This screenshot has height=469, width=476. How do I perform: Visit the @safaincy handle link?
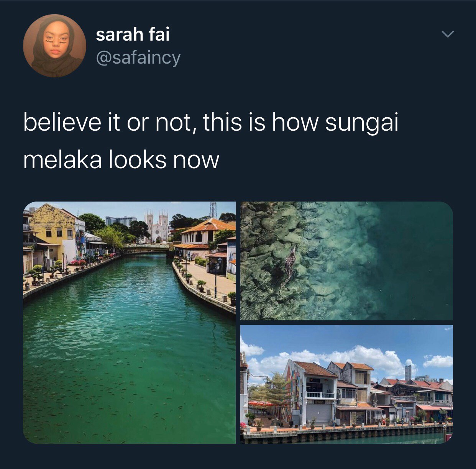coord(138,57)
